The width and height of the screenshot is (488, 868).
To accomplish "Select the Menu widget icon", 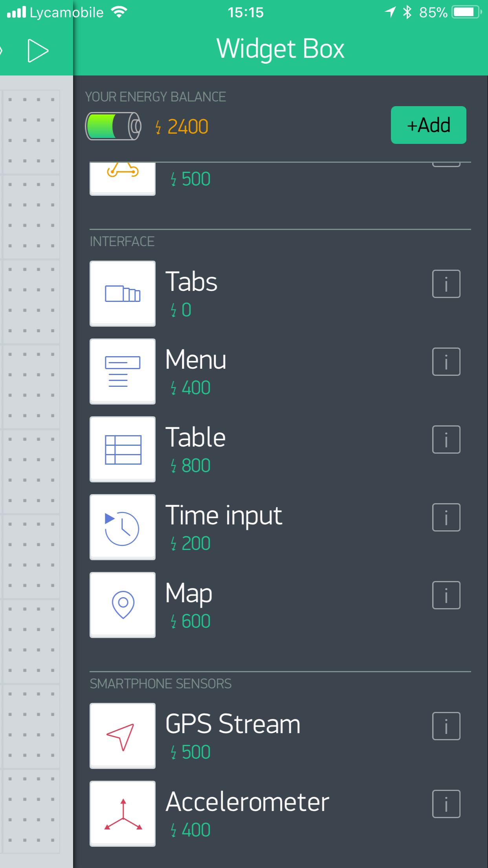I will 123,371.
